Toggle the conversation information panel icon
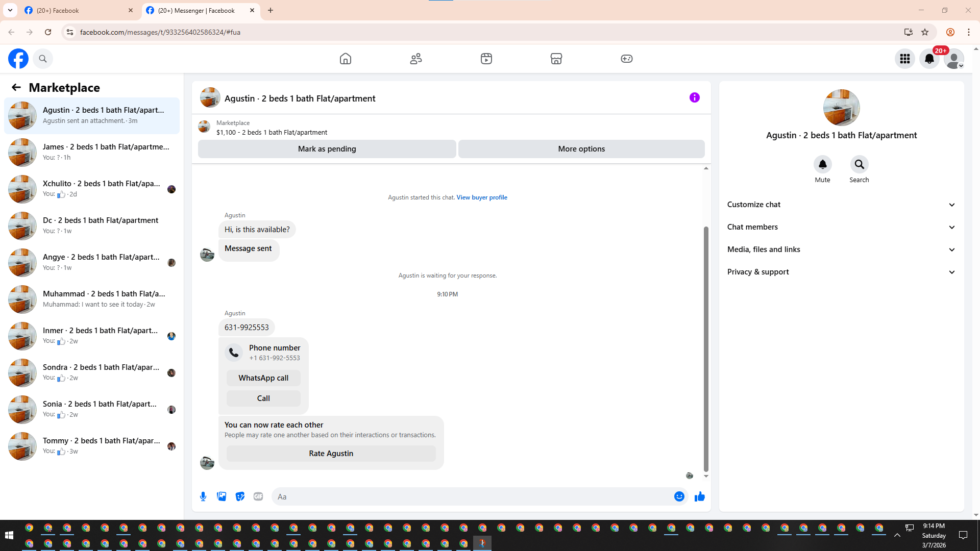Screen dimensions: 980x551 (695, 97)
